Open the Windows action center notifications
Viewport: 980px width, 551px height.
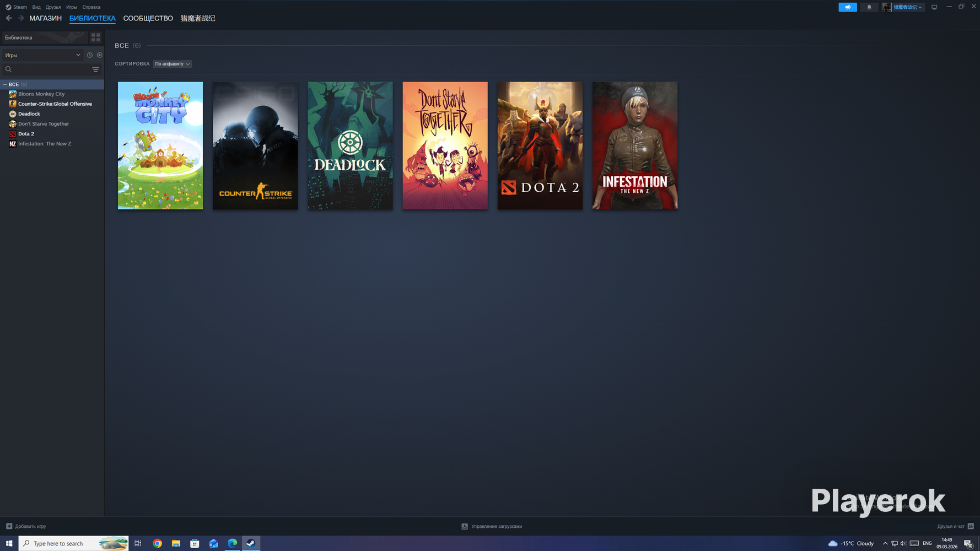[968, 543]
